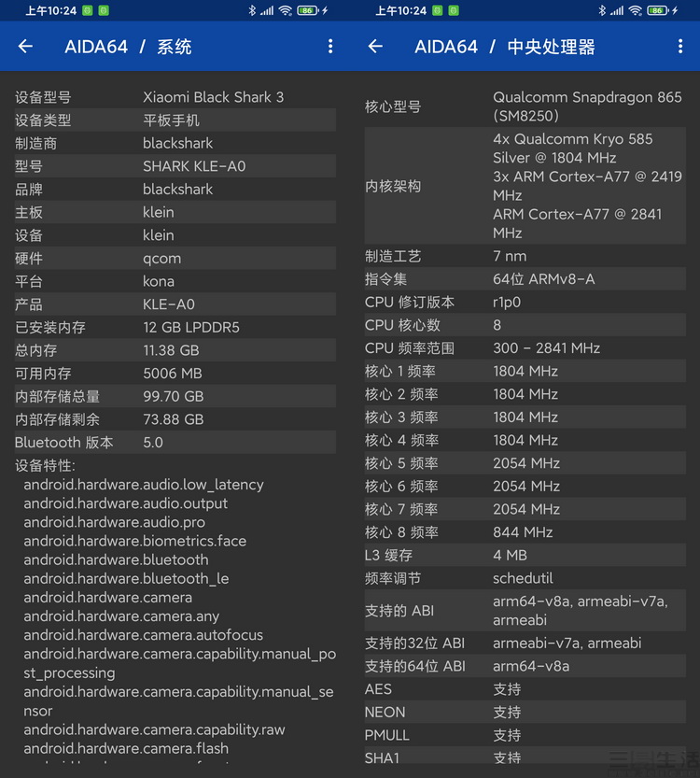
Task: Tap cellular signal icon on right screen
Action: 617,10
